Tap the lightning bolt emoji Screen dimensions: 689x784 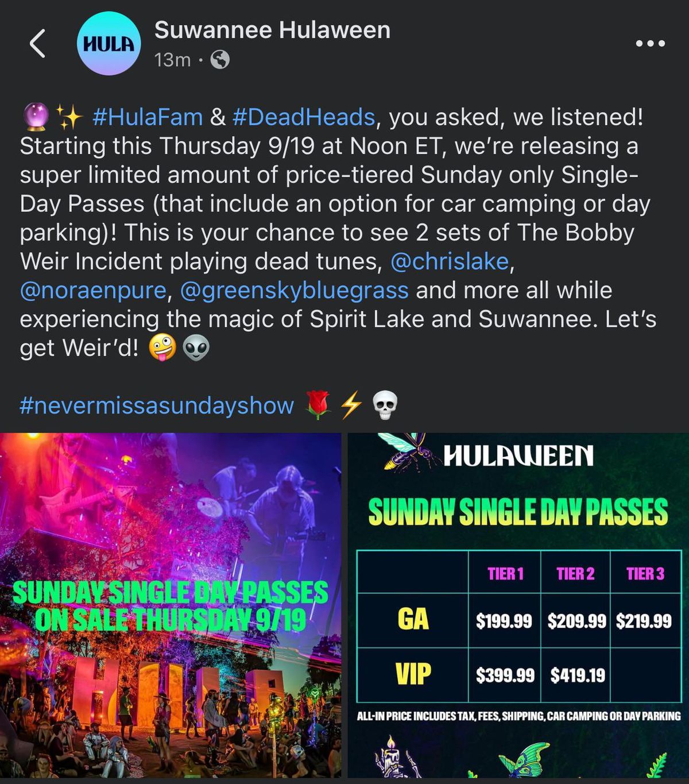click(351, 405)
